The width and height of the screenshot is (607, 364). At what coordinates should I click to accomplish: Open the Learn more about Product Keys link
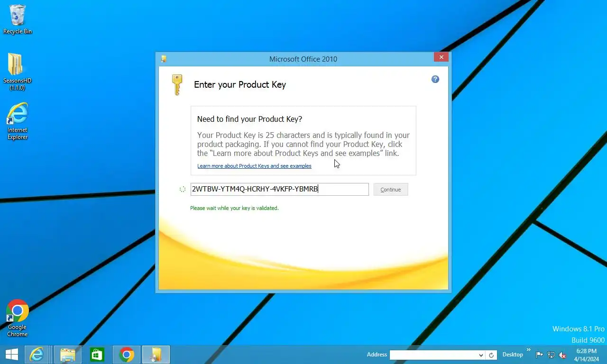point(254,166)
